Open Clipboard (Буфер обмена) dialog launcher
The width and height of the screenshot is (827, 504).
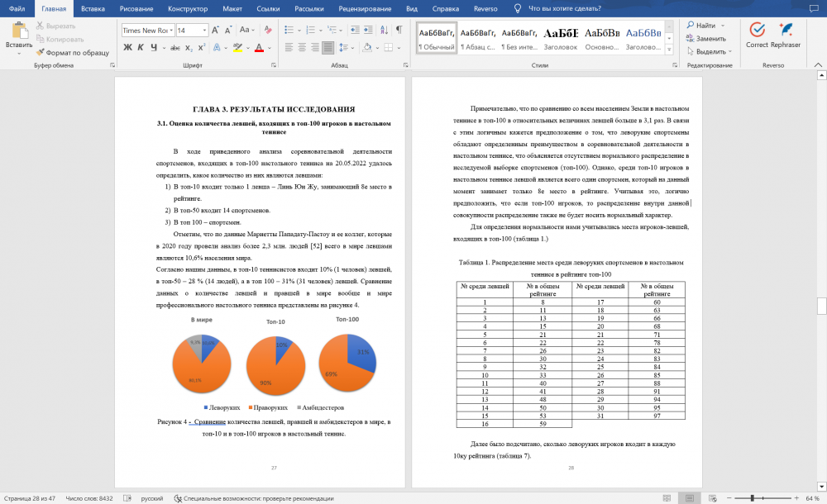[x=112, y=65]
